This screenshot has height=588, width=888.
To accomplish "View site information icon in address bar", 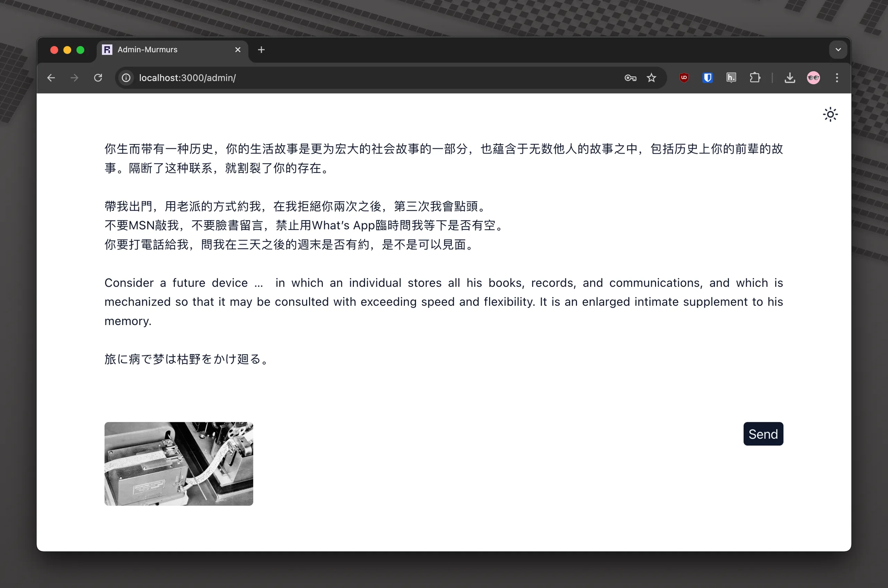I will 126,78.
